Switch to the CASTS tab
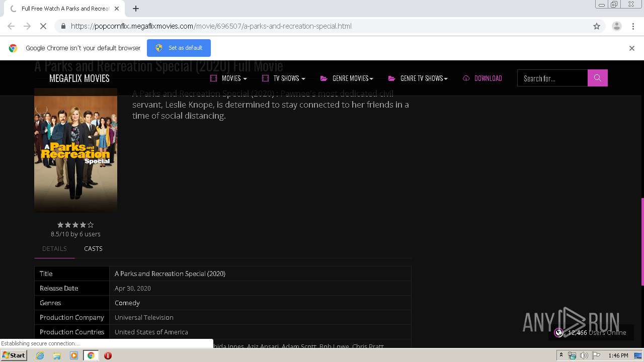Screen dimensions: 644x362 (x=93, y=248)
